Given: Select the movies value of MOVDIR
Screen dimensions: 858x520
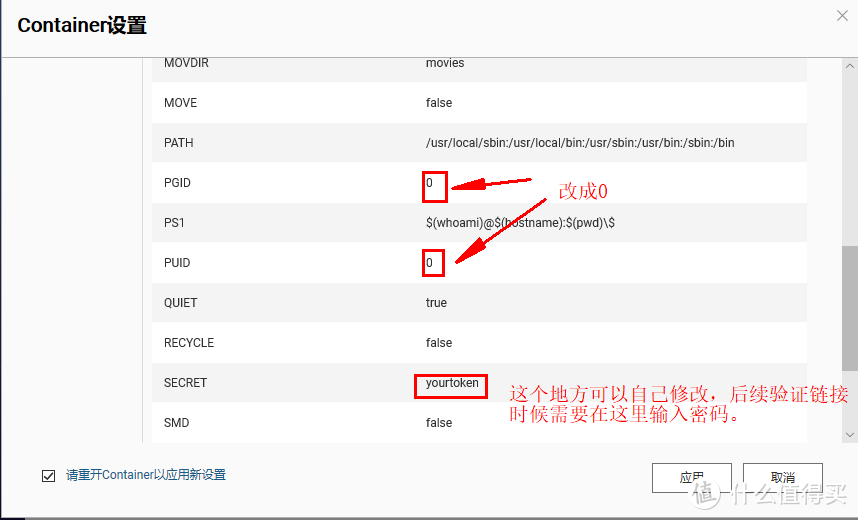Looking at the screenshot, I should pyautogui.click(x=445, y=63).
